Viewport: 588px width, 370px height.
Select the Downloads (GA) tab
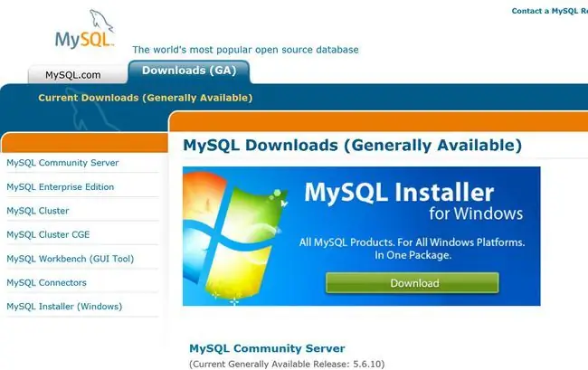point(189,71)
